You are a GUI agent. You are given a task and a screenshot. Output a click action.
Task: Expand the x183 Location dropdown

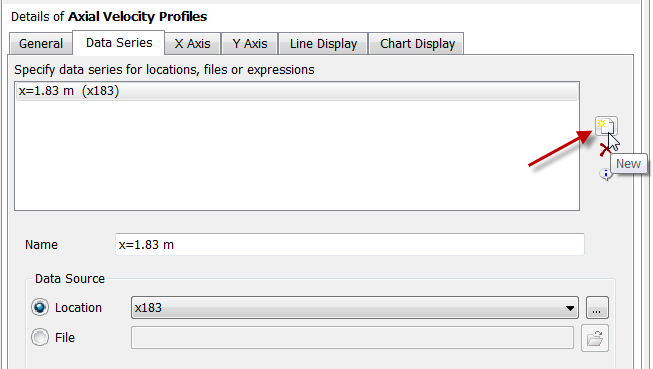[354, 308]
